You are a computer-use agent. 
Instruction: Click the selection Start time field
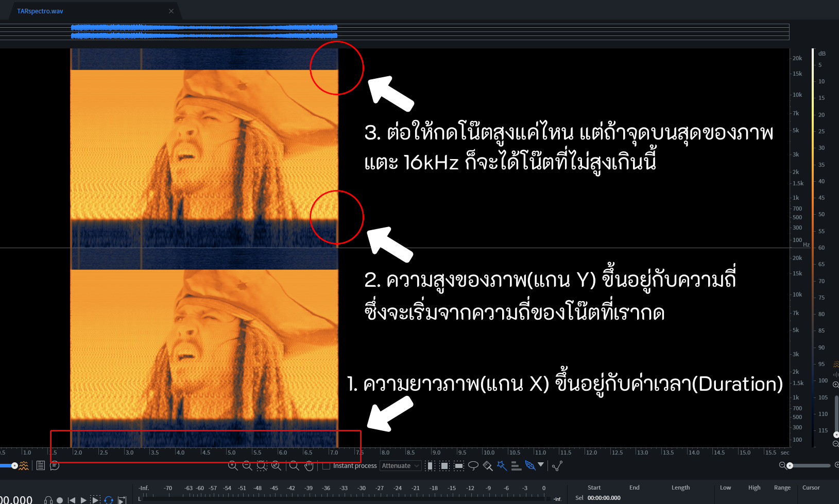point(604,498)
